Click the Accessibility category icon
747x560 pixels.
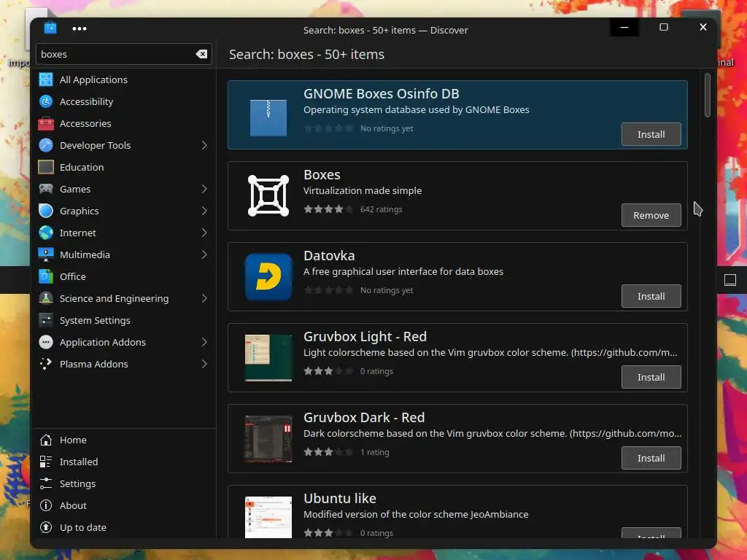pos(46,101)
